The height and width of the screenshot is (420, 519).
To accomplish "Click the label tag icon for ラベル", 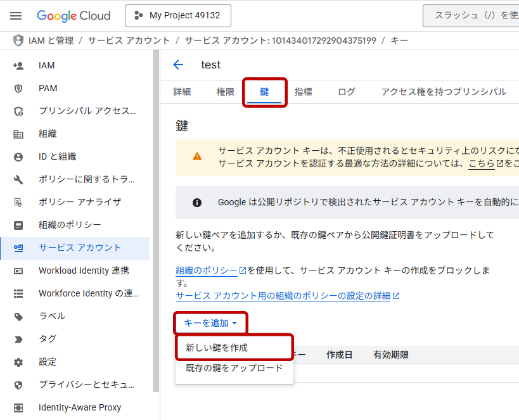I will point(18,316).
